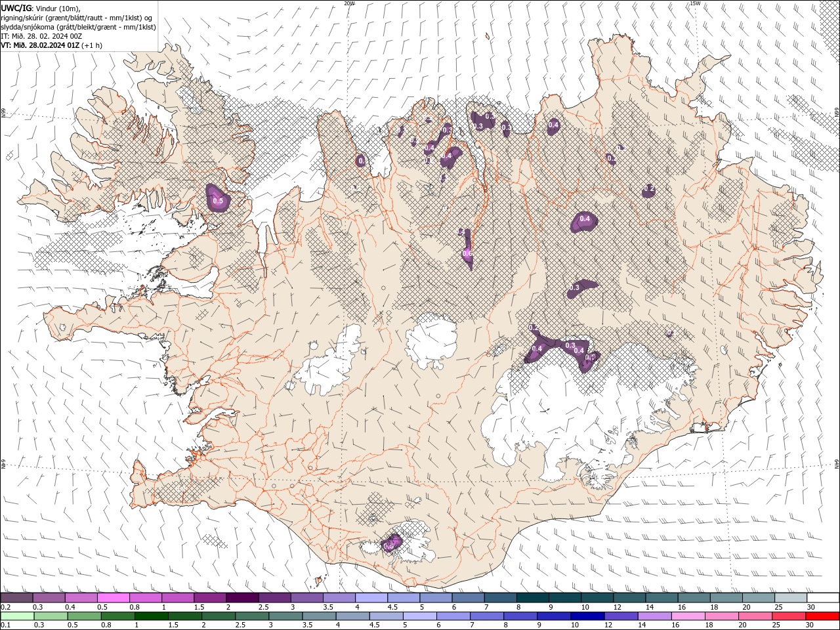
Task: Pick the darkest green 1 rain scale swatch
Action: coord(151,616)
